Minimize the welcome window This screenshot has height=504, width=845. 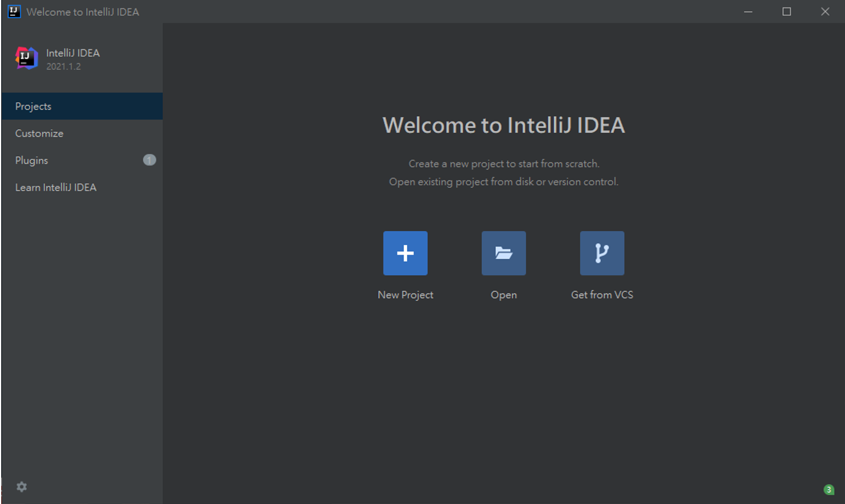(748, 12)
